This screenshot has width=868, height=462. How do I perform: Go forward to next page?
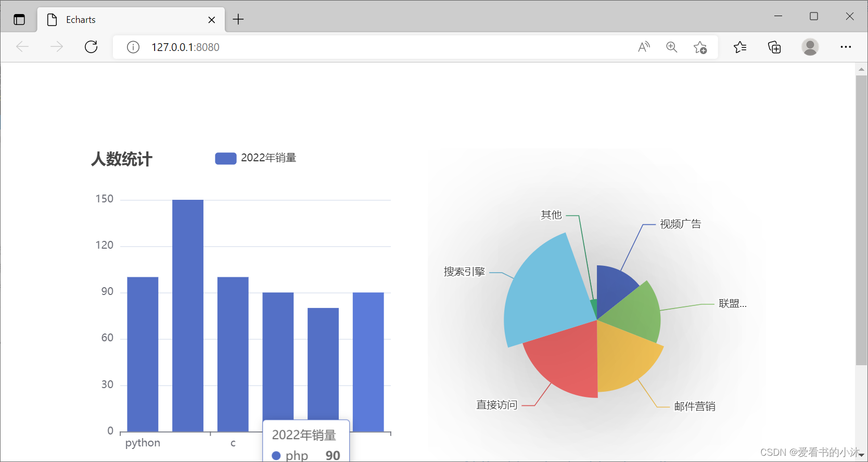pyautogui.click(x=56, y=47)
